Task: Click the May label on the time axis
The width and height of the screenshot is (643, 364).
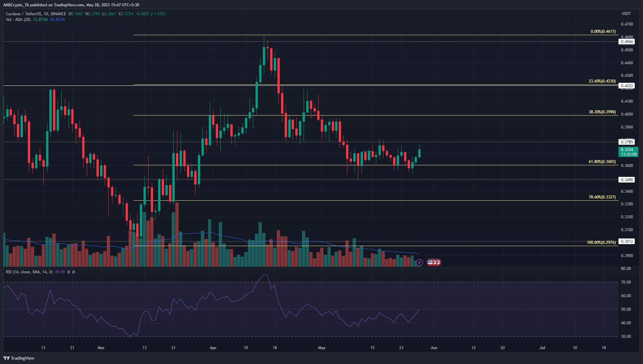Action: pyautogui.click(x=321, y=348)
